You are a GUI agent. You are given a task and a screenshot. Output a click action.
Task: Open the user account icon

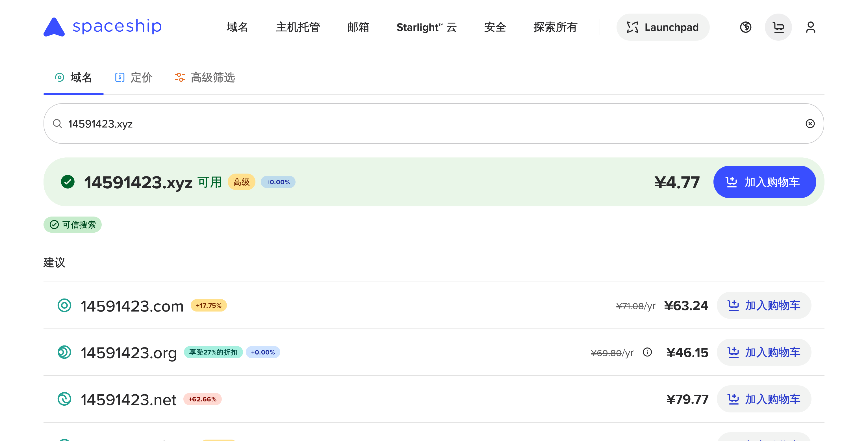(810, 27)
